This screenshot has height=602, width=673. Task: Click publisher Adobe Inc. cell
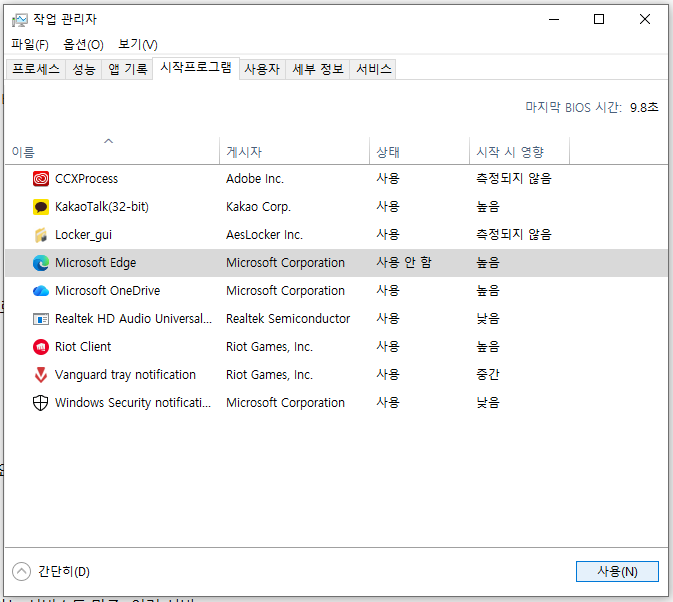255,178
